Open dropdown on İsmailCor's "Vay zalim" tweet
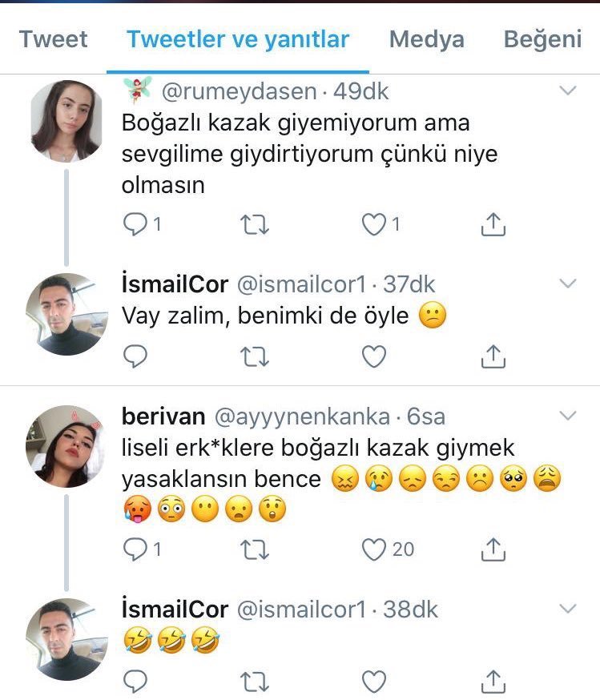The image size is (600, 700). 568,284
